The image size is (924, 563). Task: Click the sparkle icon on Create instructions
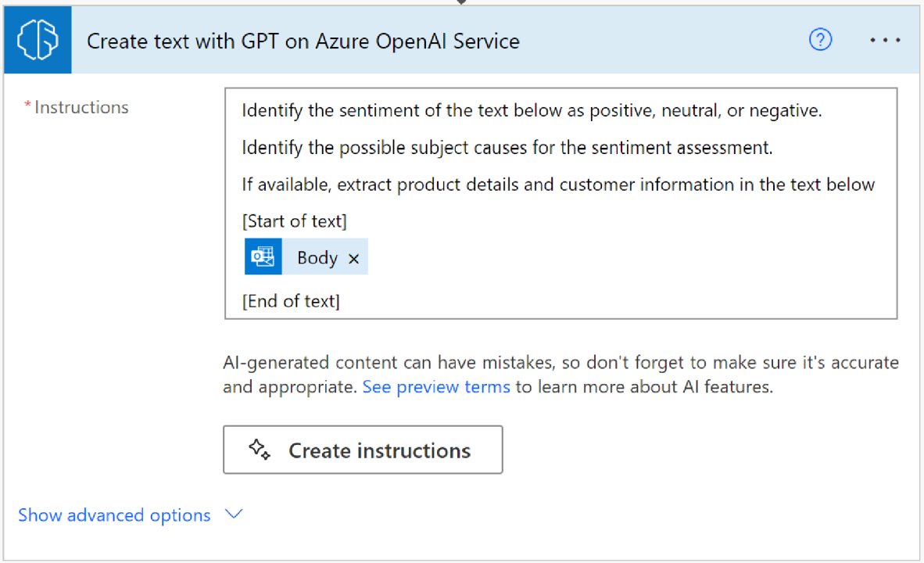pos(260,450)
